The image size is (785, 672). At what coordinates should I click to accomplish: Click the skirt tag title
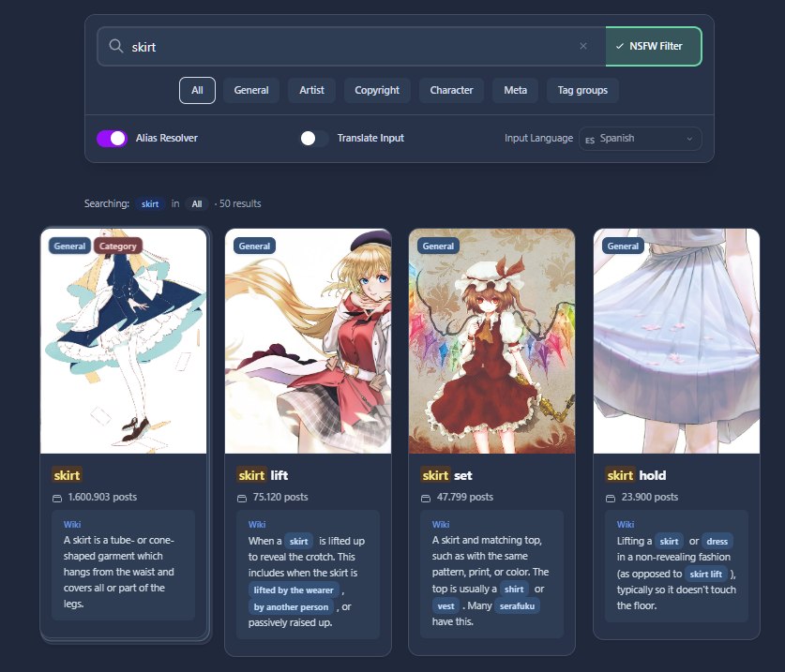[x=68, y=475]
